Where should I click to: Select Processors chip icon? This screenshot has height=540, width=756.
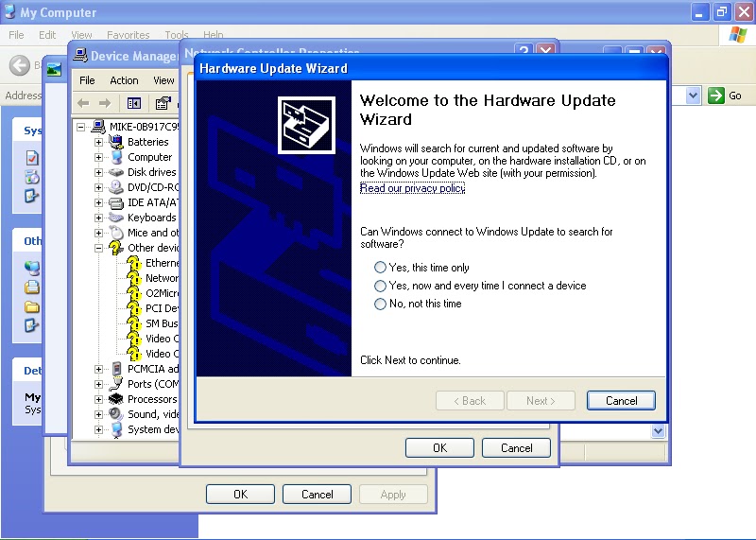tap(115, 399)
